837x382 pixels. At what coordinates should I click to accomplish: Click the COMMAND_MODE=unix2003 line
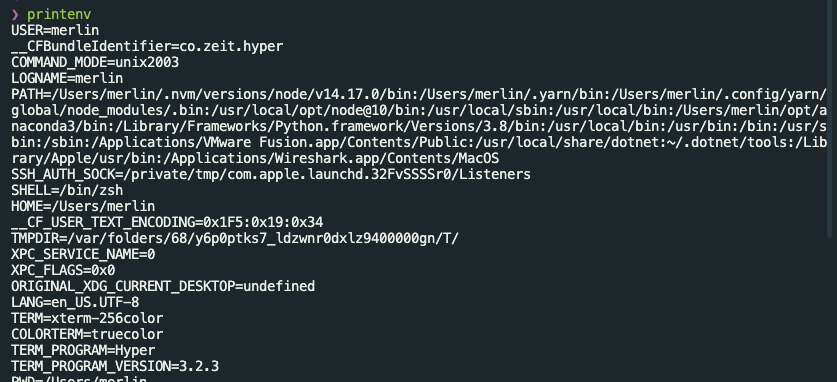[x=95, y=62]
